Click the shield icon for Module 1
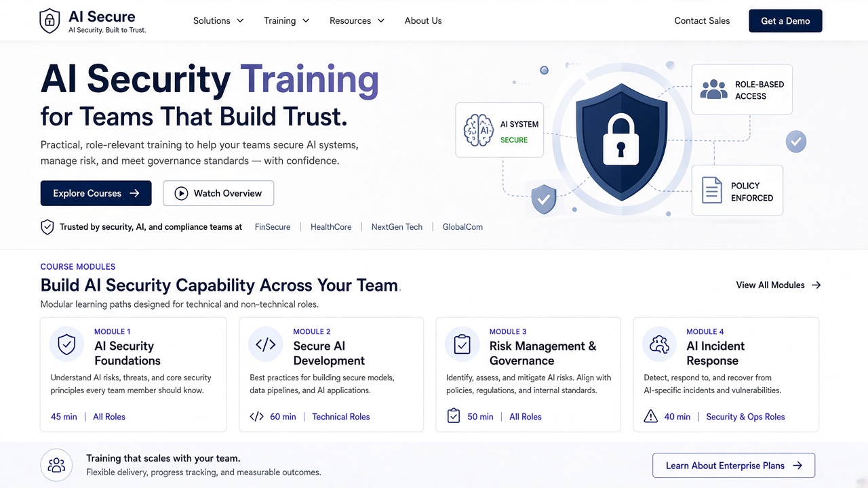This screenshot has width=868, height=488. pyautogui.click(x=66, y=344)
